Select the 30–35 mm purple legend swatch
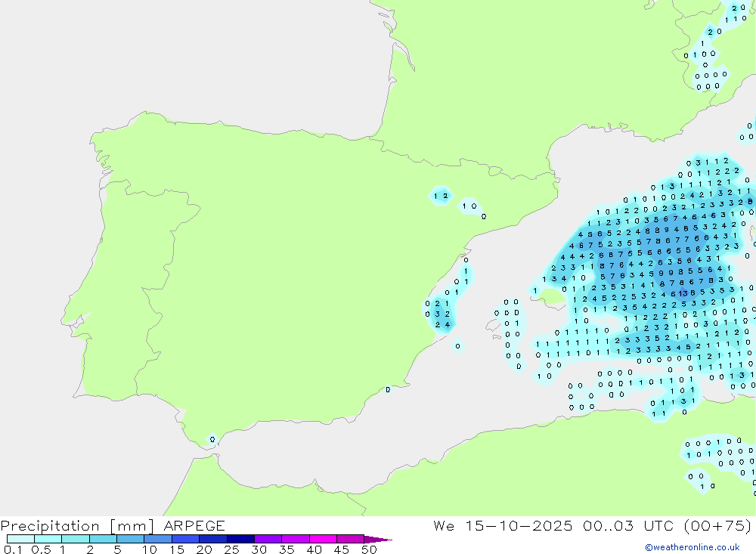The image size is (756, 554). 268,539
